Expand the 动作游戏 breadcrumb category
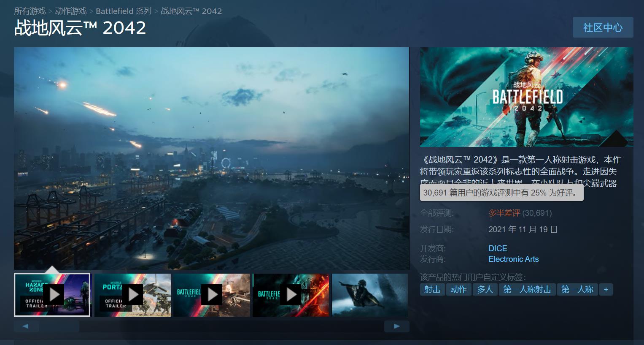 [x=70, y=11]
